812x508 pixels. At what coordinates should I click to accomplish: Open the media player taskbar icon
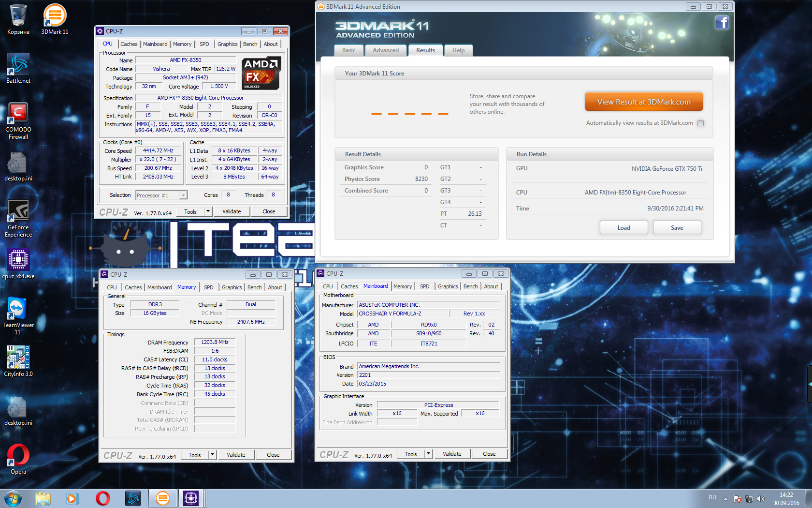72,498
